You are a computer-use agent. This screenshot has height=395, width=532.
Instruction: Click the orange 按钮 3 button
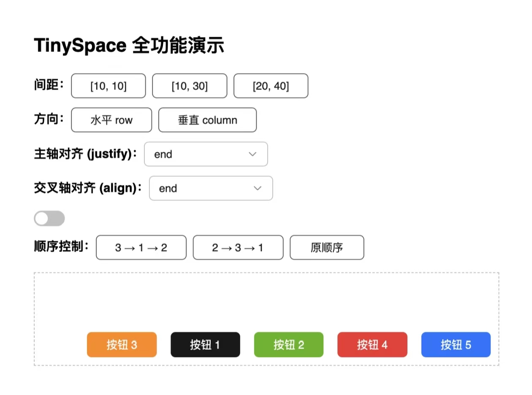coord(122,345)
